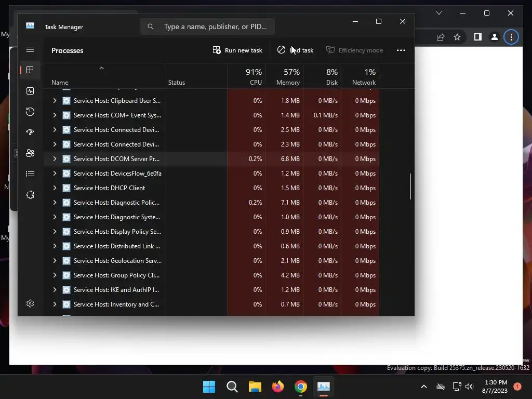The image size is (532, 399).
Task: Expand Service Host: DCOM Server Pr... row
Action: (x=55, y=159)
